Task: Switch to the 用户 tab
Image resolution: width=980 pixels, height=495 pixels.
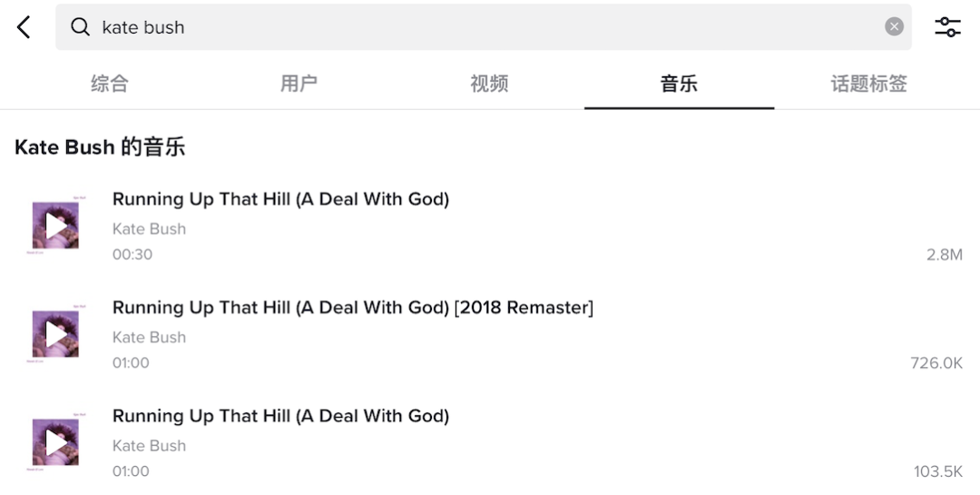Action: (x=299, y=84)
